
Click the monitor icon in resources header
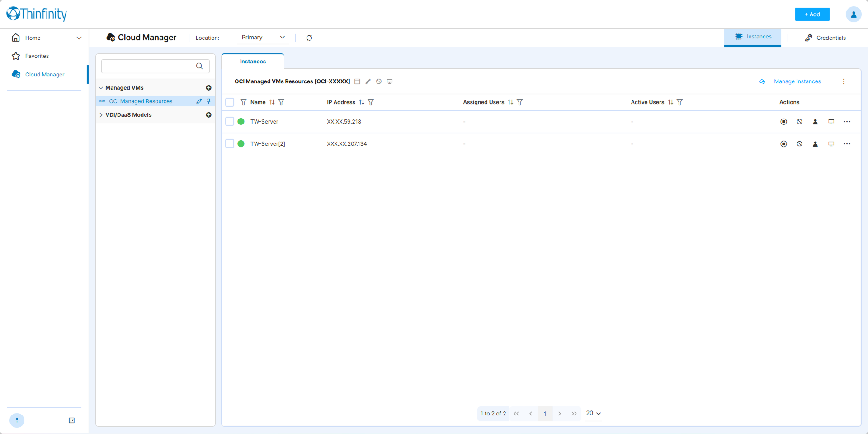390,81
